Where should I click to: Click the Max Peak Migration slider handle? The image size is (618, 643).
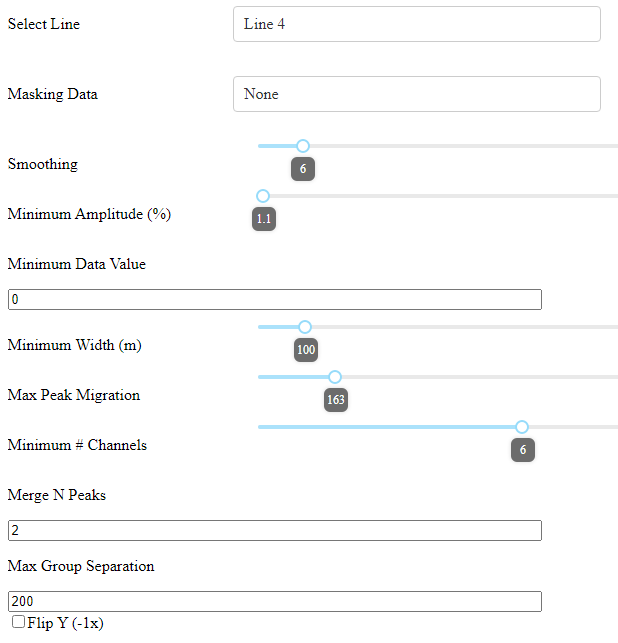click(335, 377)
